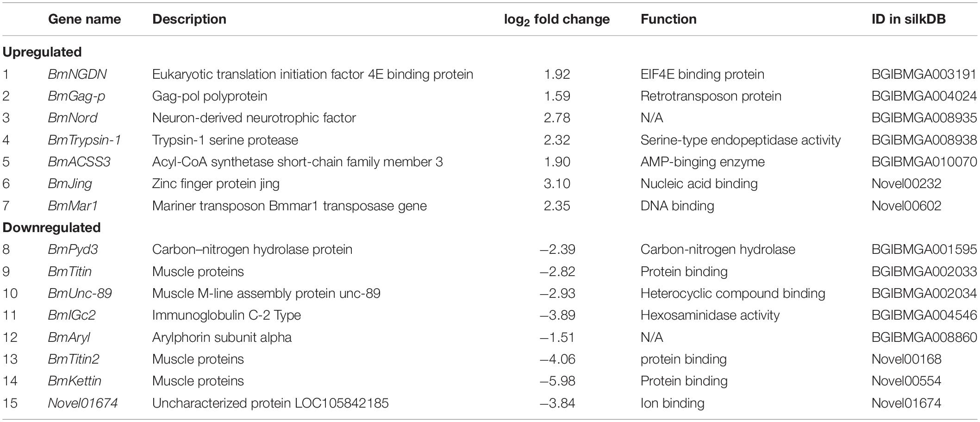Click the Gene name column header
980x422 pixels.
(84, 19)
